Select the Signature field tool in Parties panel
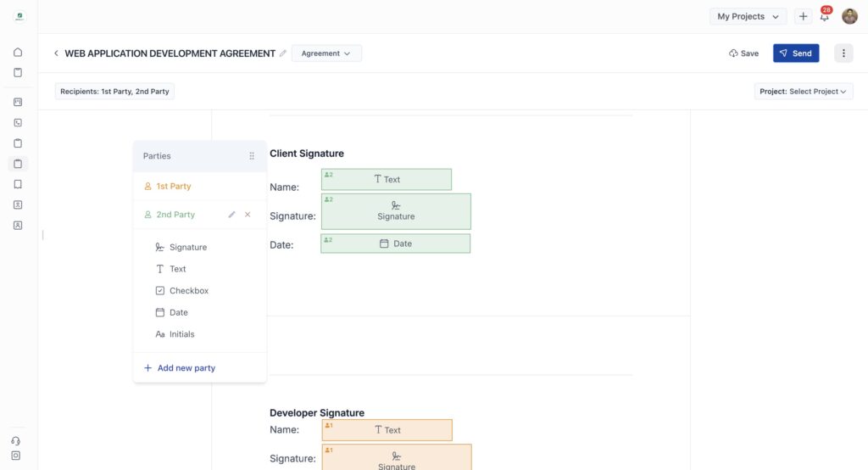 181,247
